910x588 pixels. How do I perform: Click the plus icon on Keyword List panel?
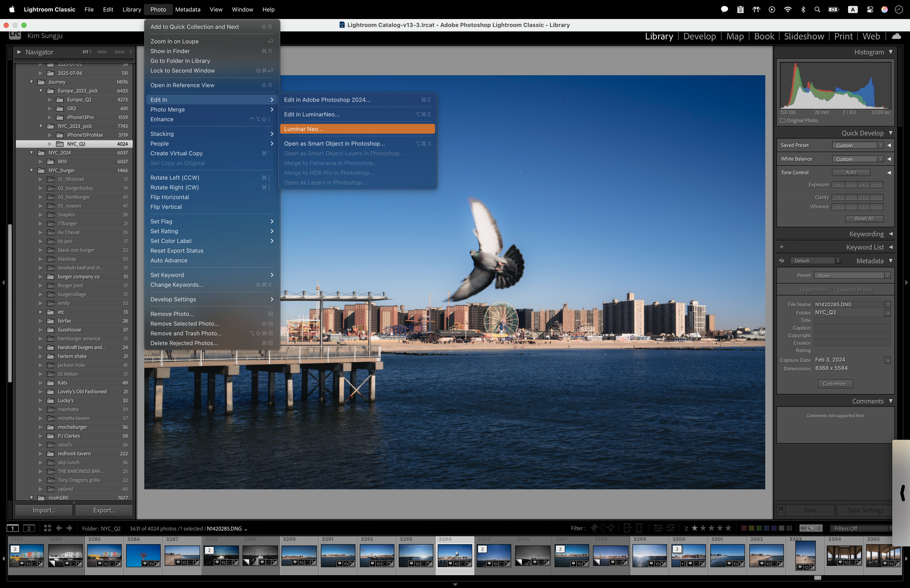pyautogui.click(x=782, y=247)
